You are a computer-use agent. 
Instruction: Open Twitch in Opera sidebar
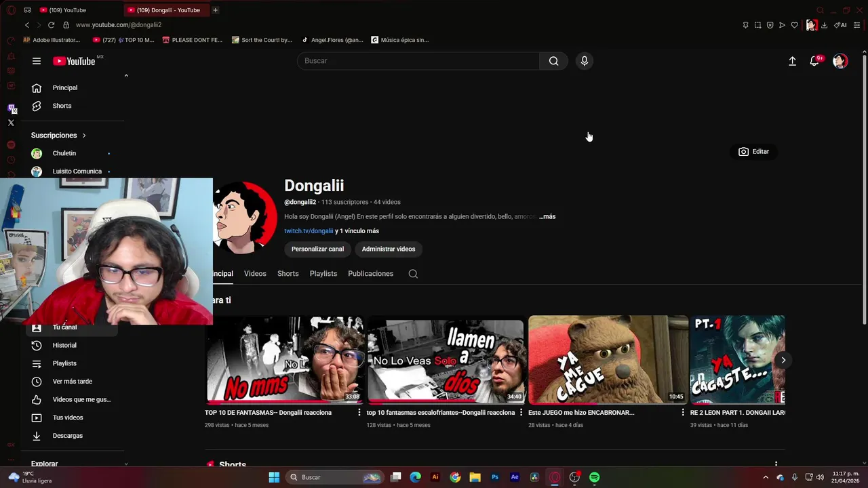(x=12, y=108)
